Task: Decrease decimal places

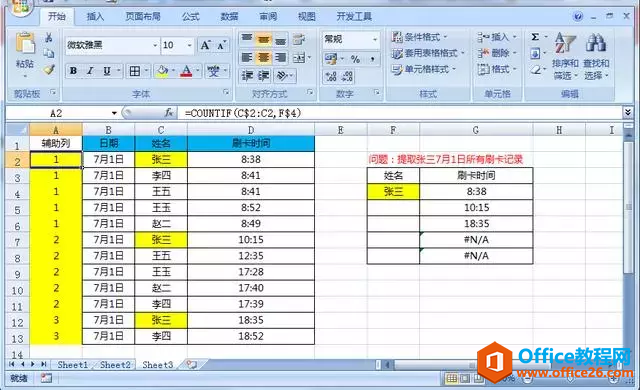Action: point(347,76)
